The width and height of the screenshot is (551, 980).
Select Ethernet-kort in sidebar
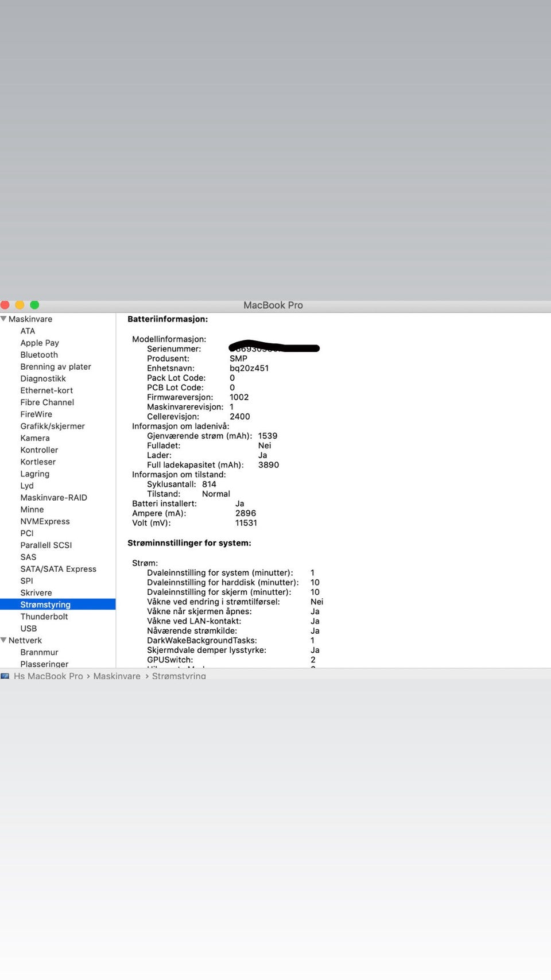[x=46, y=390]
